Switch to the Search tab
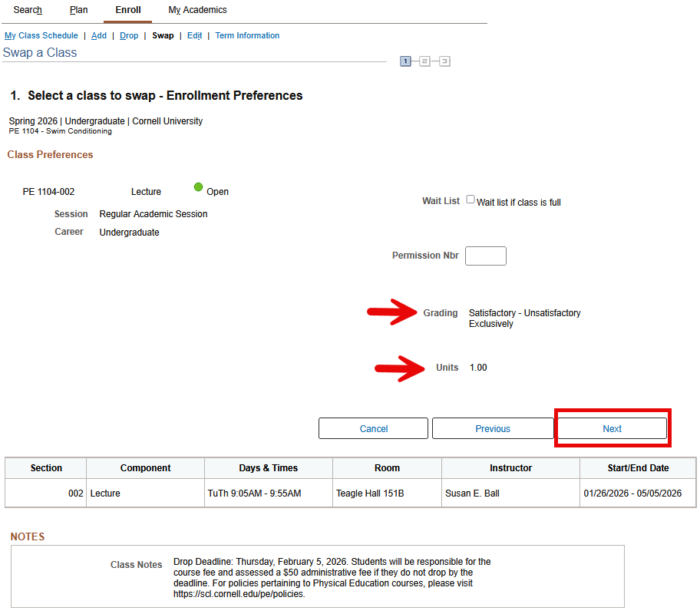 [28, 9]
